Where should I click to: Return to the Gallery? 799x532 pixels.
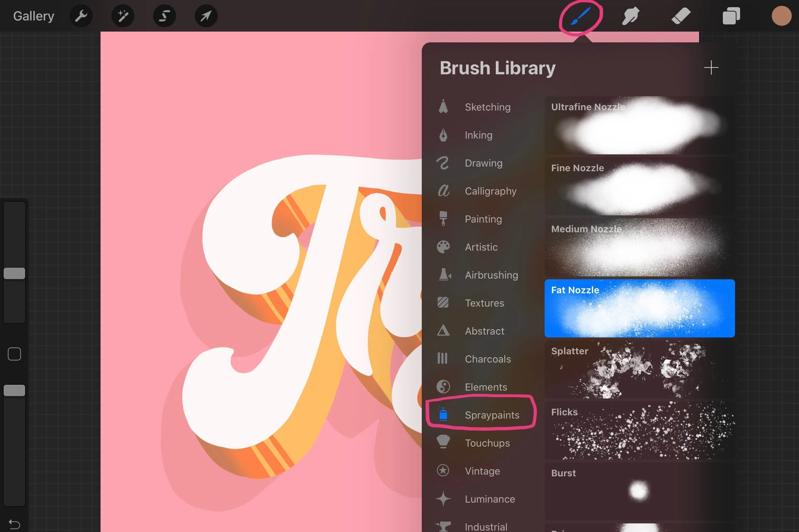pyautogui.click(x=34, y=16)
